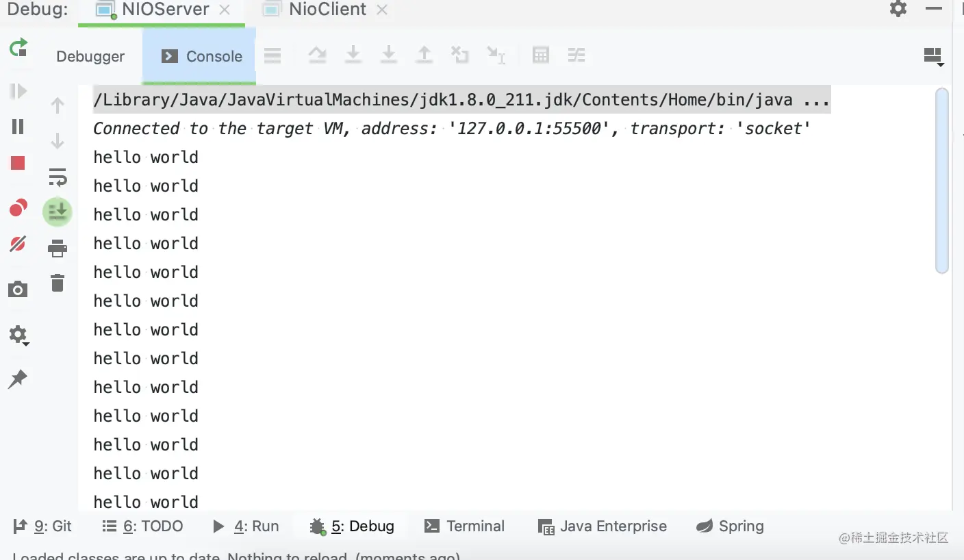Click the Show Execution Point icon

tap(272, 55)
